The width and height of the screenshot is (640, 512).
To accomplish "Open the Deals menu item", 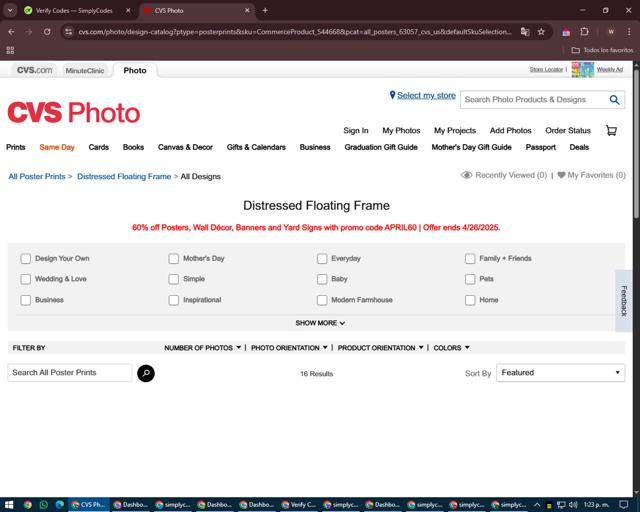I will pos(579,147).
